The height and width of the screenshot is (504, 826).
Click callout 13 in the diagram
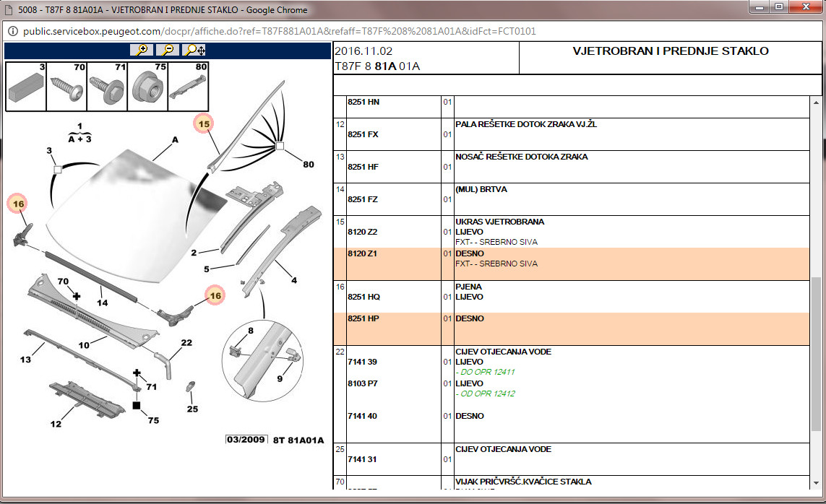25,360
